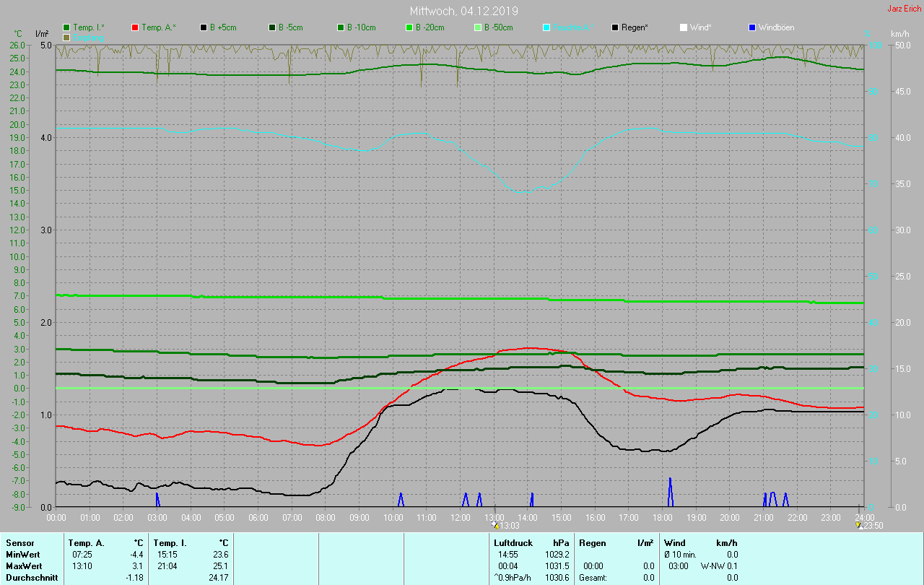Viewport: 924px width, 585px height.
Task: Click the Luftdruck column header
Action: tap(513, 543)
